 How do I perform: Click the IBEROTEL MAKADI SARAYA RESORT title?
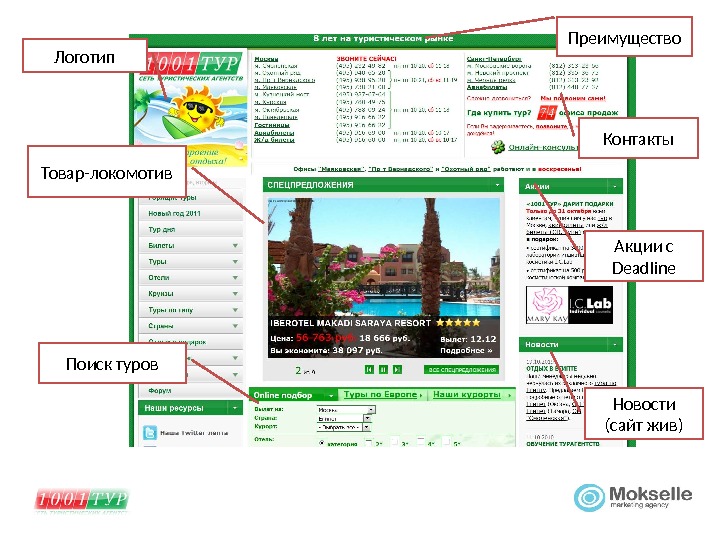click(x=350, y=323)
